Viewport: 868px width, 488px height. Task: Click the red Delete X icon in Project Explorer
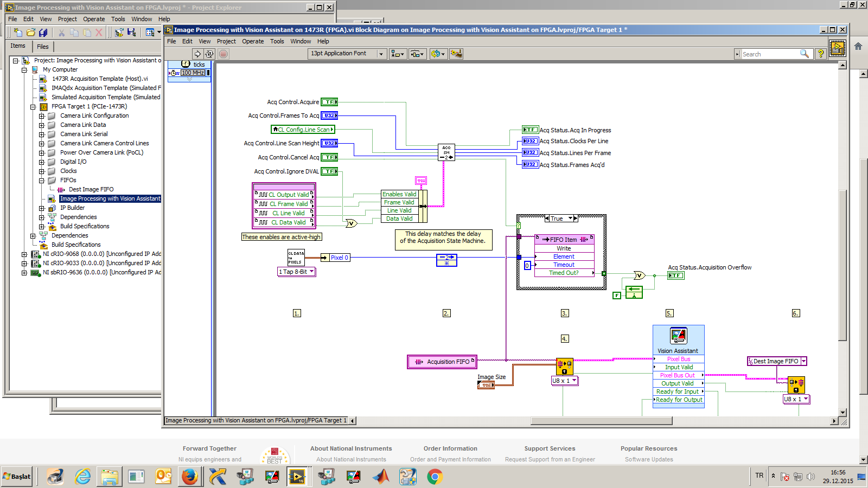(99, 33)
